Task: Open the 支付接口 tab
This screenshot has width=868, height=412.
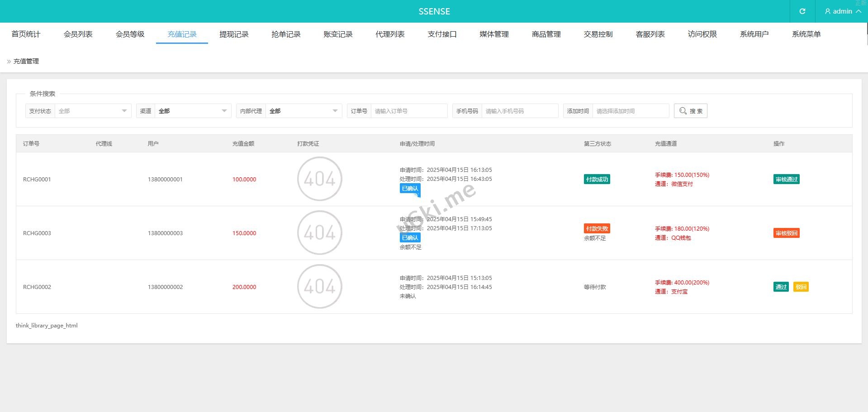Action: pos(442,34)
